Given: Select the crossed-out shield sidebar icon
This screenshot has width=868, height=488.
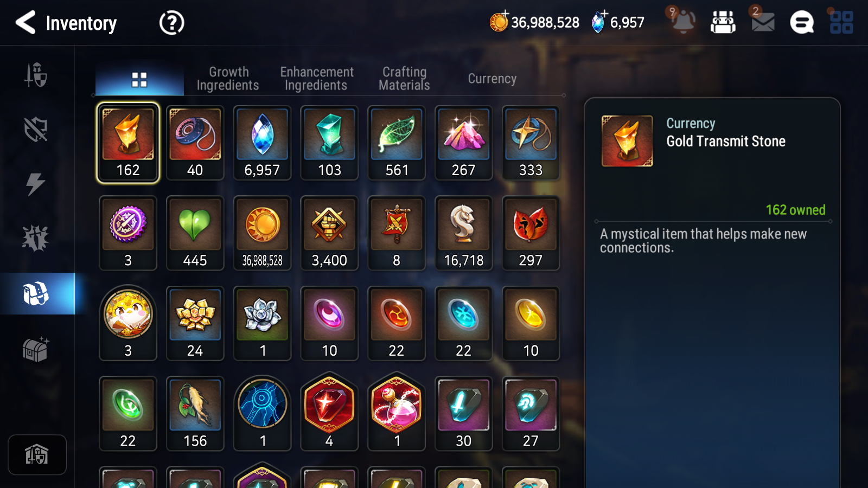Looking at the screenshot, I should point(36,130).
